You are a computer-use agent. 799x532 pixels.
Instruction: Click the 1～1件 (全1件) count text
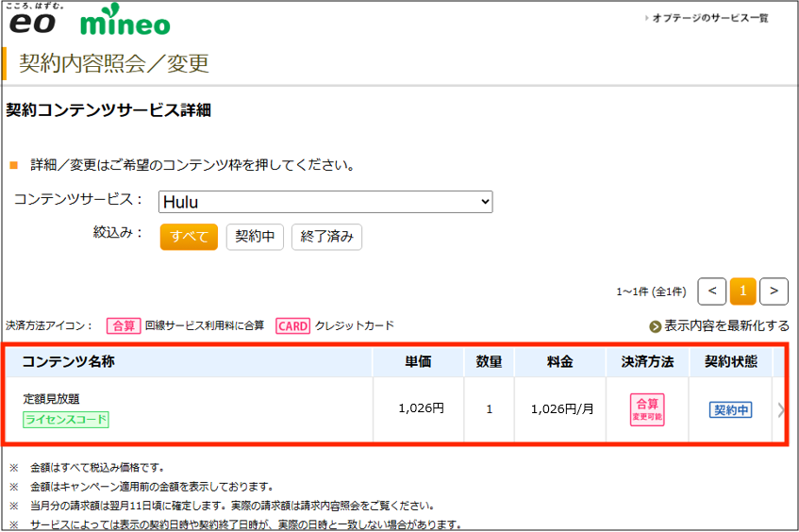point(651,292)
